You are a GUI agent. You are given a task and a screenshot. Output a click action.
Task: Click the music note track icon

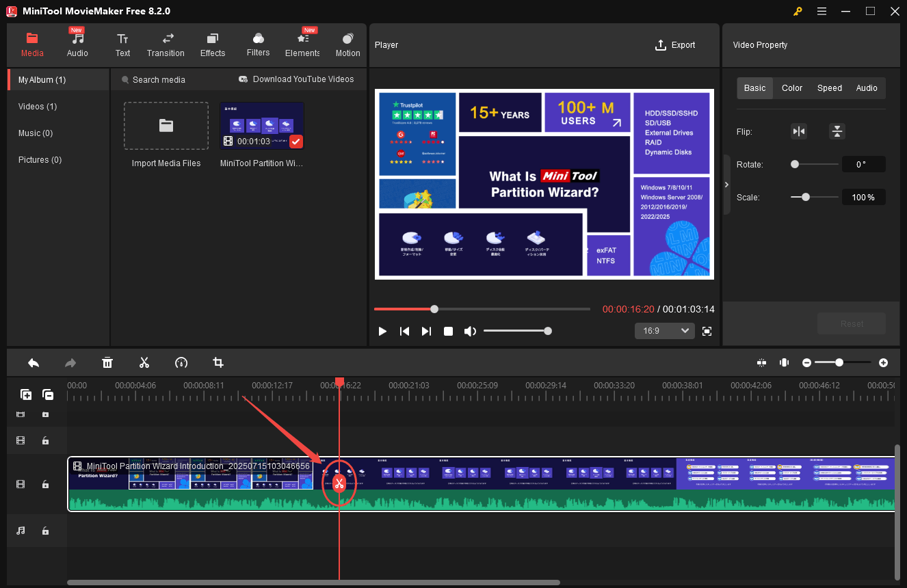click(21, 531)
